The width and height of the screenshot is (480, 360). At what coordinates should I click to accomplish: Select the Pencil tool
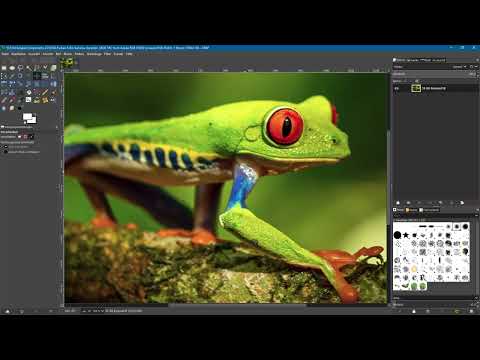click(x=45, y=92)
